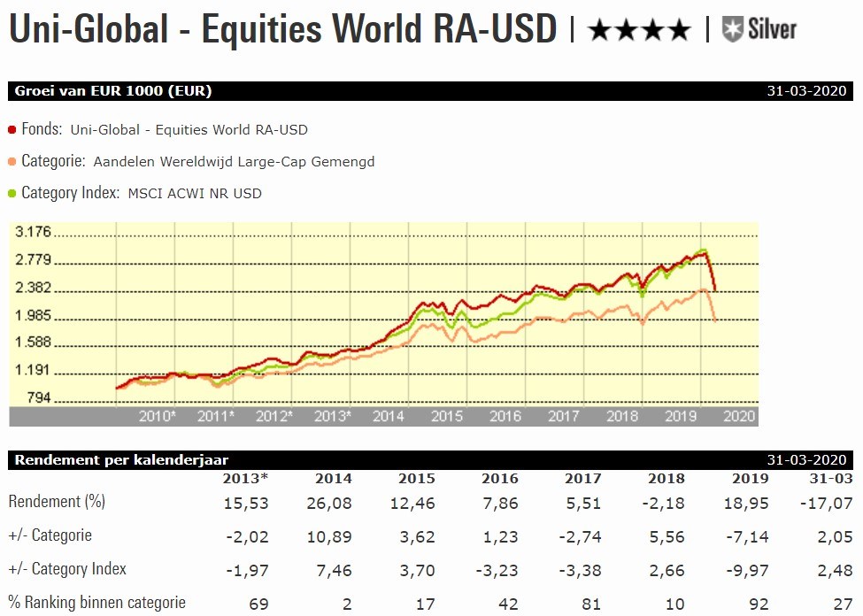Click the 2015 label on chart axis
The width and height of the screenshot is (863, 616).
(447, 416)
